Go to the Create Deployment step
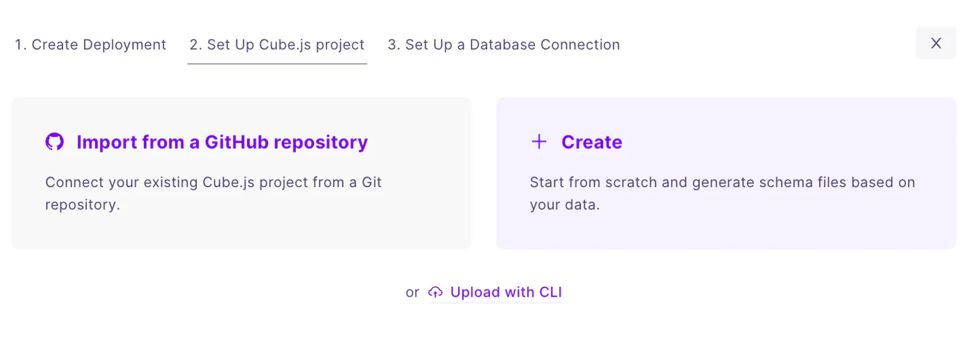The image size is (980, 337). click(x=91, y=45)
